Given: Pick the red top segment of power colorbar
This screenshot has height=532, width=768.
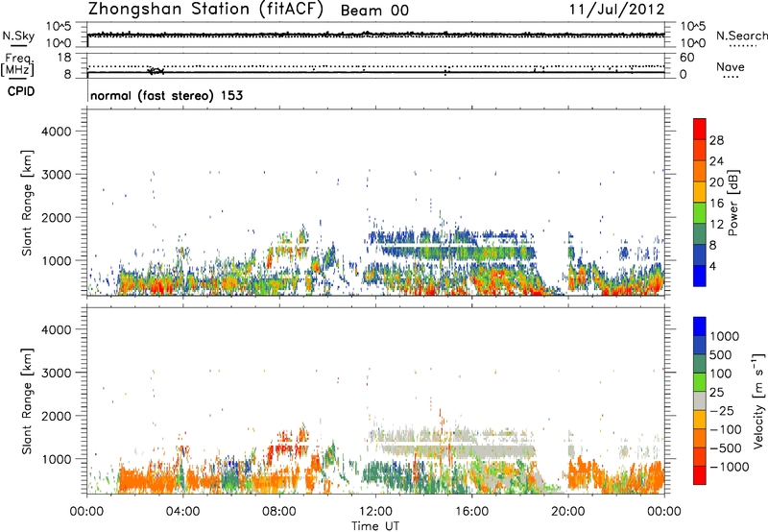Looking at the screenshot, I should pos(700,129).
